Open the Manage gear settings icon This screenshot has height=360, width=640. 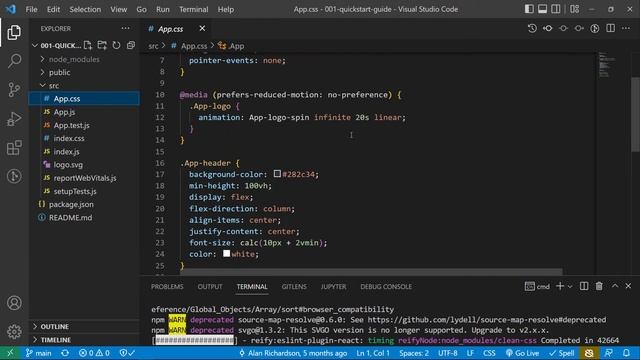pyautogui.click(x=14, y=331)
